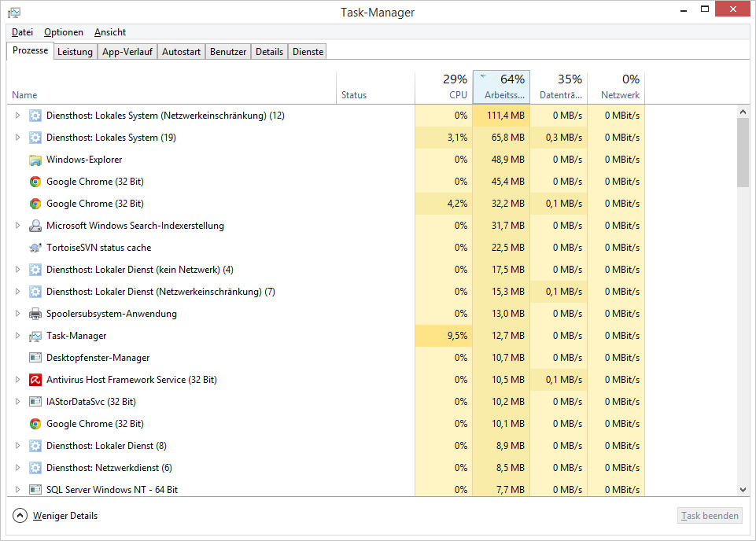The width and height of the screenshot is (756, 541).
Task: Select the 45,4 MB Google Chrome icon
Action: [35, 182]
